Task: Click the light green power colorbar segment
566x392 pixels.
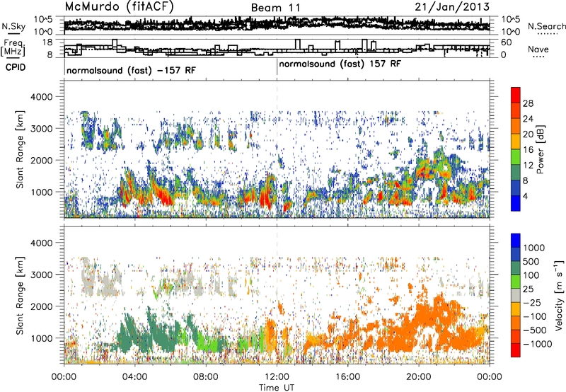Action: 516,157
